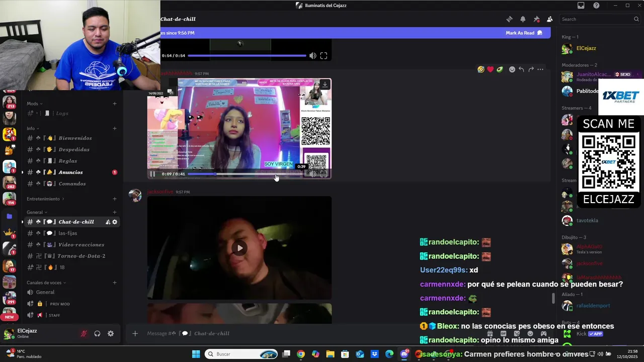Reply to the message with arrow icon
The image size is (644, 362).
point(521,69)
